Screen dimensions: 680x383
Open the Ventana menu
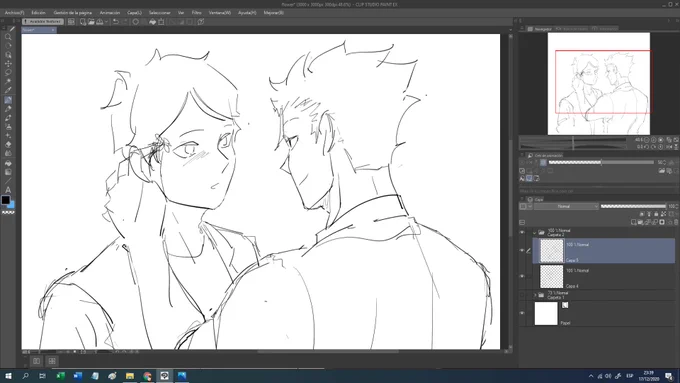click(x=219, y=13)
